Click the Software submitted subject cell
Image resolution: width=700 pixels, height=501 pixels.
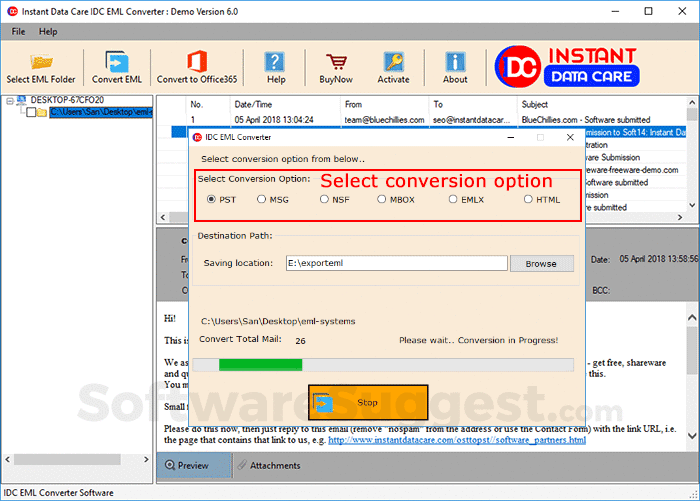[586, 120]
